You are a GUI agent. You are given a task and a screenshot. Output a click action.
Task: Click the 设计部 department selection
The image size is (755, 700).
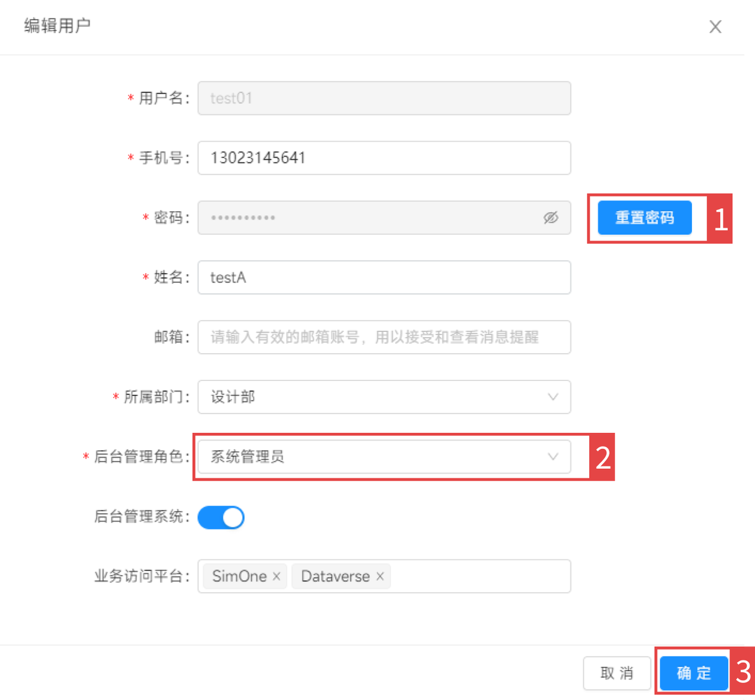pyautogui.click(x=234, y=397)
